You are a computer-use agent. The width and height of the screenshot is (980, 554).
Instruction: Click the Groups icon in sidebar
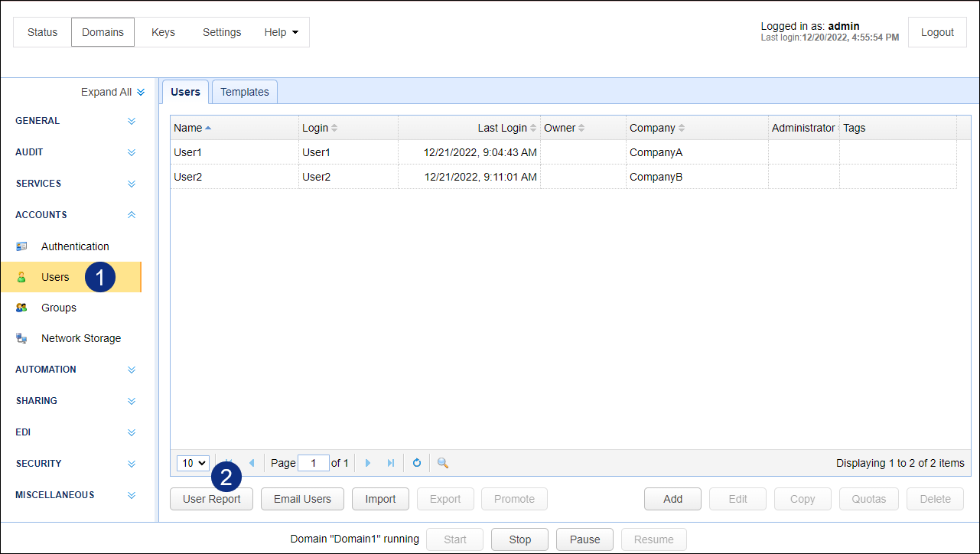(x=21, y=308)
